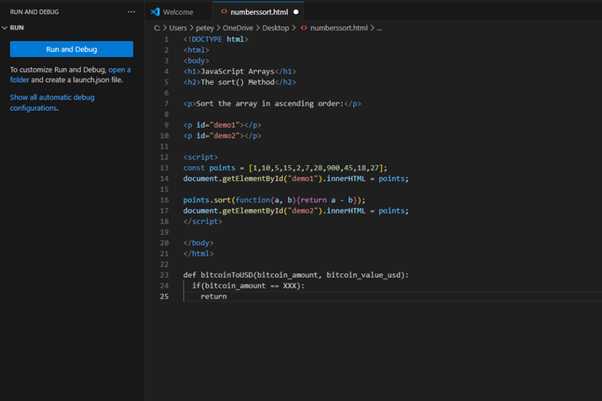
Task: Close numberssort.html via unsaved dot indicator
Action: coord(296,12)
